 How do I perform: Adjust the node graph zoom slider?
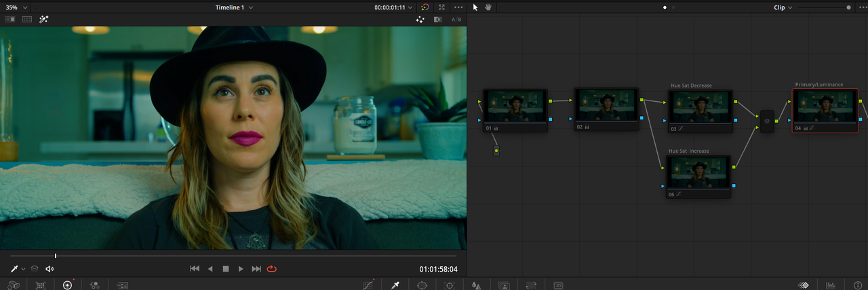tap(848, 7)
